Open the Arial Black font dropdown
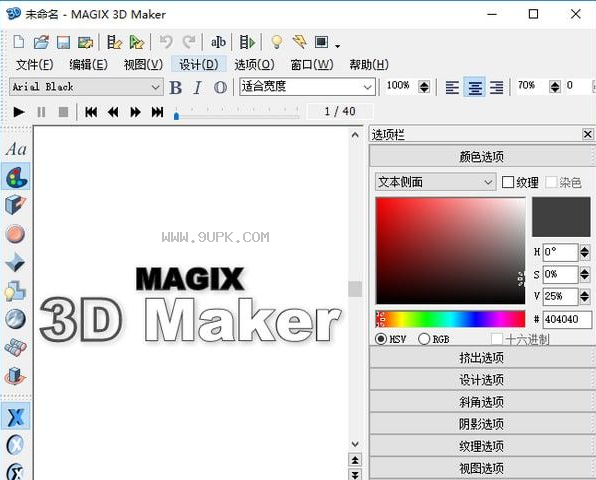This screenshot has width=596, height=480. (86, 87)
